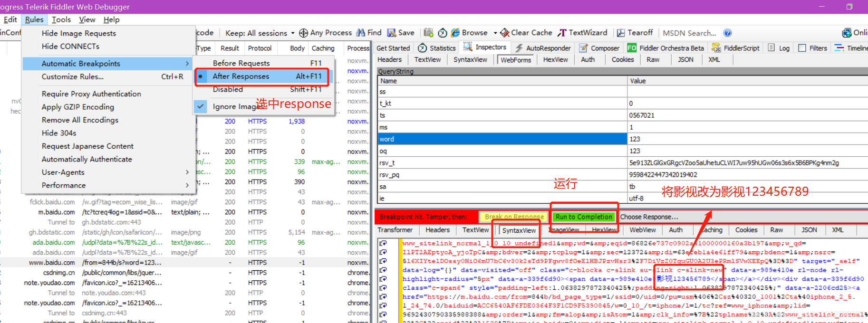The width and height of the screenshot is (868, 323).
Task: Click the blue help question-mark icon
Action: pos(727,33)
